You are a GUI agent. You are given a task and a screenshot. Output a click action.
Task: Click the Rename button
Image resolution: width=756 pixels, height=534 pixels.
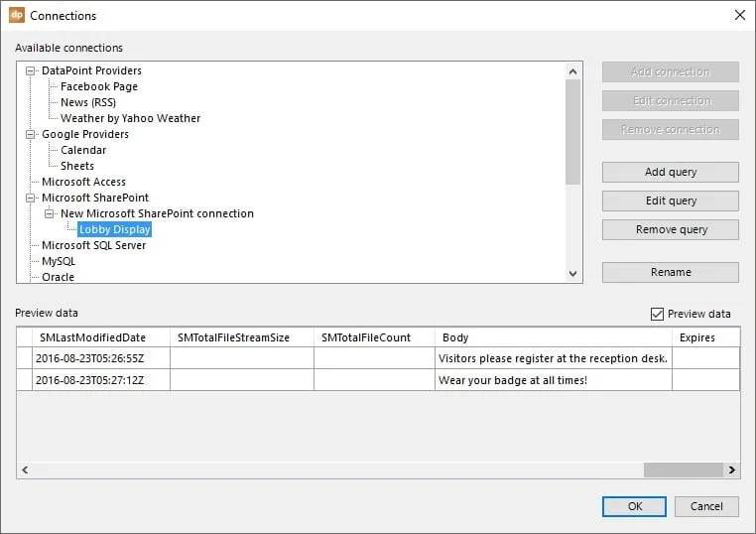(670, 272)
